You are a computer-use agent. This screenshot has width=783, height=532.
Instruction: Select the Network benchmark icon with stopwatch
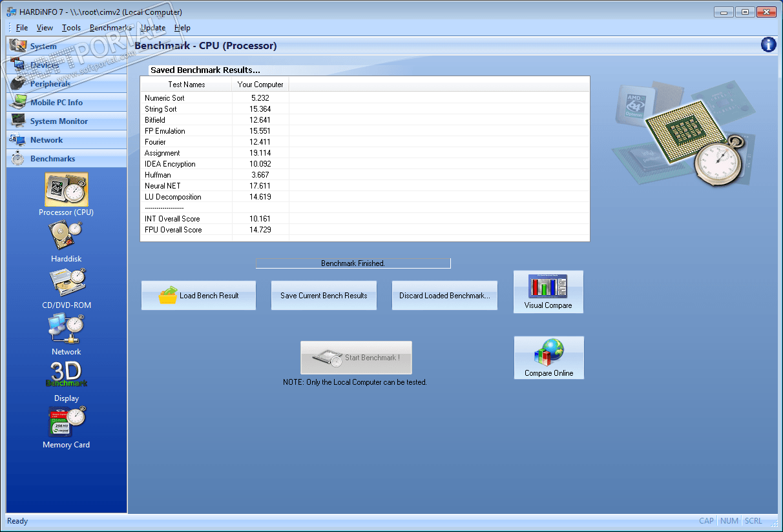(67, 329)
